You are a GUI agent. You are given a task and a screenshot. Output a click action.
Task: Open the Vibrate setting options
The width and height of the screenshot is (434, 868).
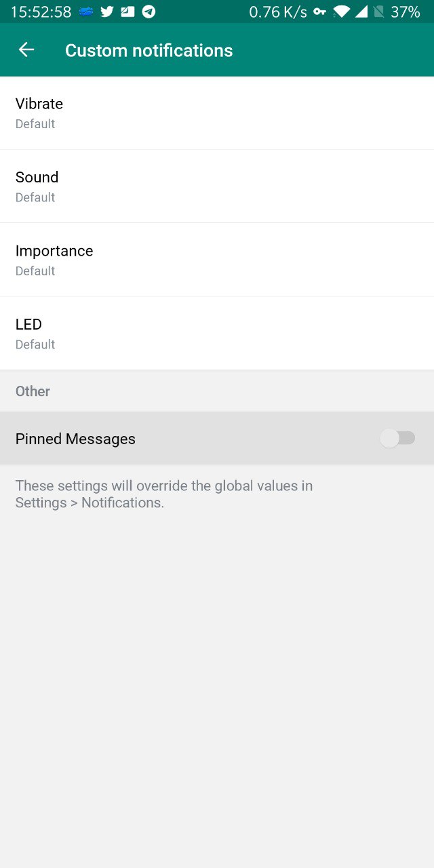(217, 113)
